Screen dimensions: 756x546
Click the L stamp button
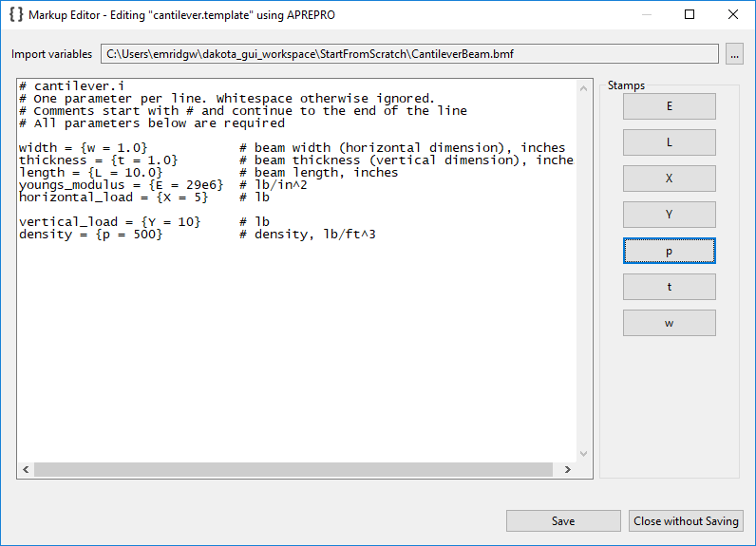670,142
